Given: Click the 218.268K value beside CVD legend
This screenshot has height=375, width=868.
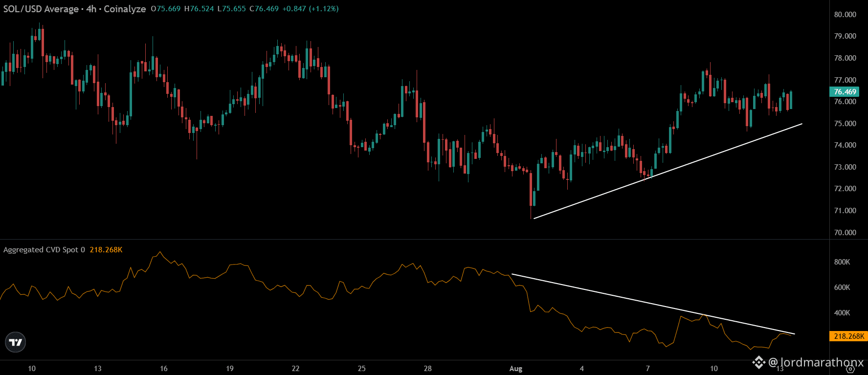Looking at the screenshot, I should pos(106,250).
